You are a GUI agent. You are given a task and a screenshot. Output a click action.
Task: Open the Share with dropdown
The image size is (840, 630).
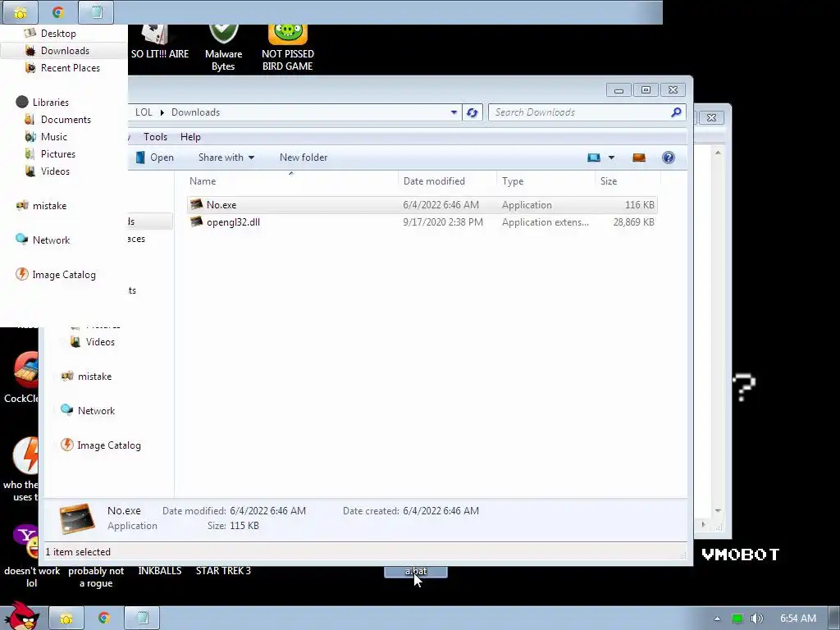coord(226,157)
